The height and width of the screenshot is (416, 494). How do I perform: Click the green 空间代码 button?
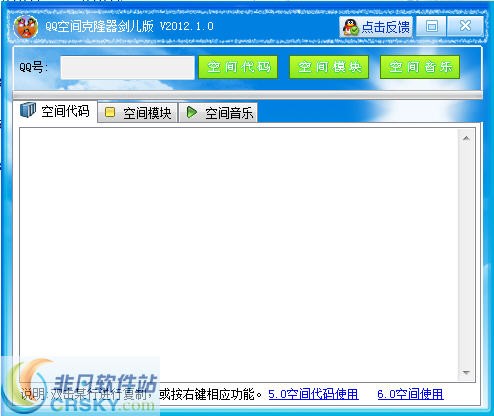coord(238,67)
